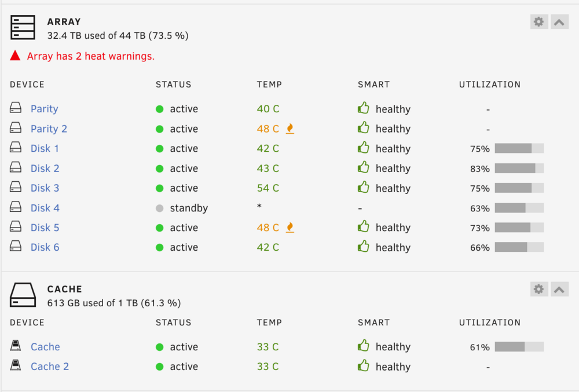Click the SMART thumbs-up for Disk 2

click(364, 167)
